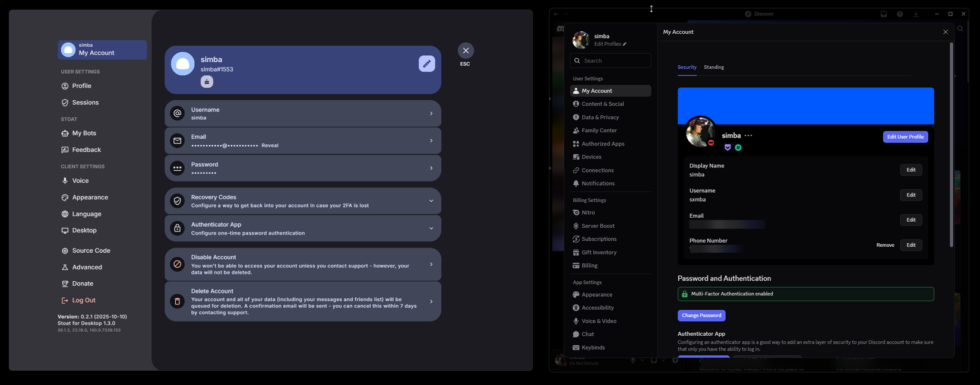The image size is (980, 385).
Task: Click the help question mark icon in Discord
Action: (900, 14)
